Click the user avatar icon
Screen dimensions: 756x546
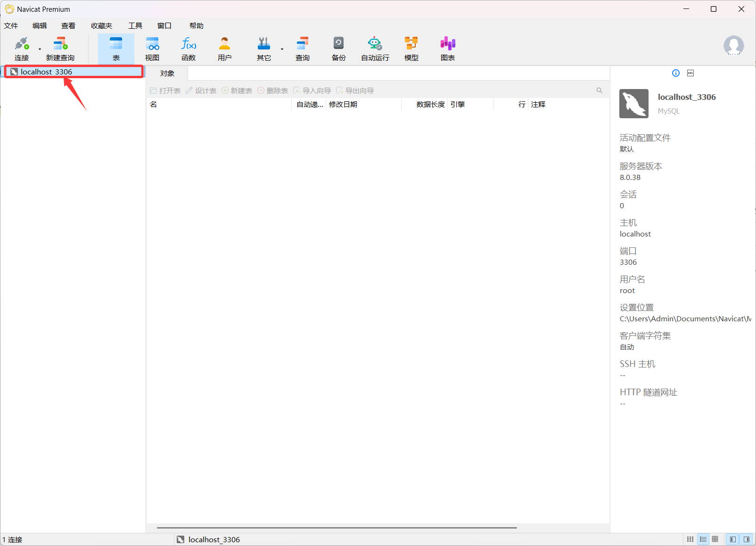[734, 45]
